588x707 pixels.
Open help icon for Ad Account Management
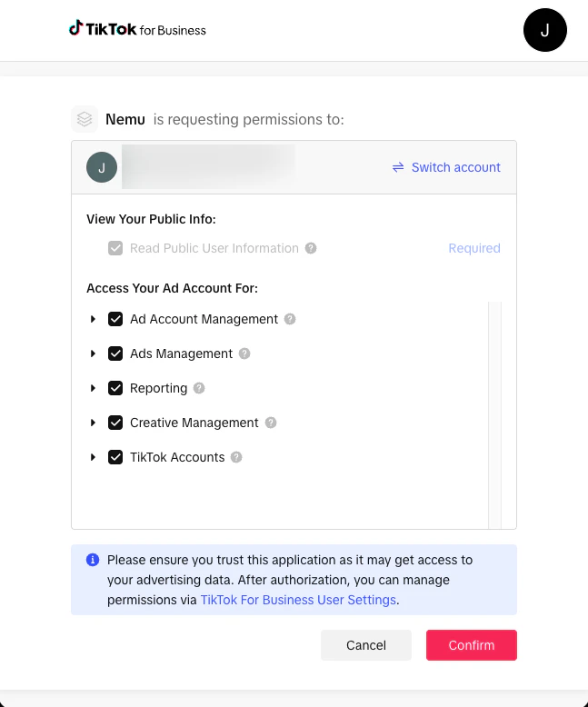(290, 319)
